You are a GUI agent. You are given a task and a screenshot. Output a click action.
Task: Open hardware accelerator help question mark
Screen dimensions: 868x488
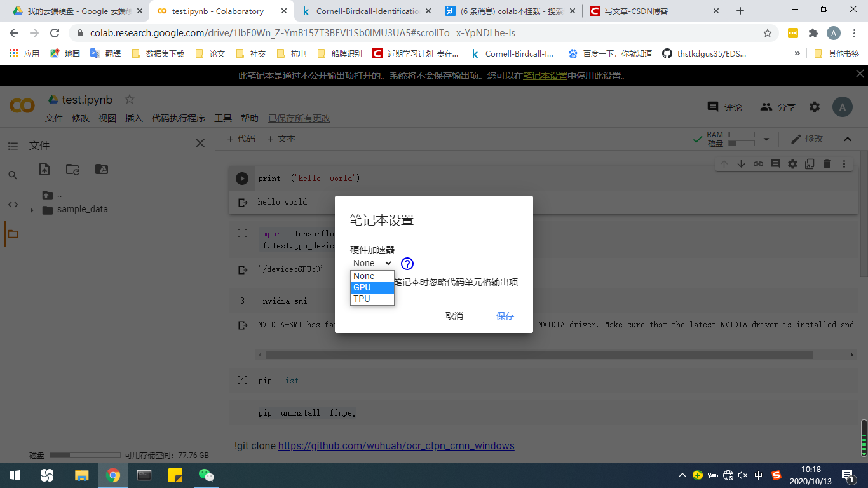click(407, 264)
